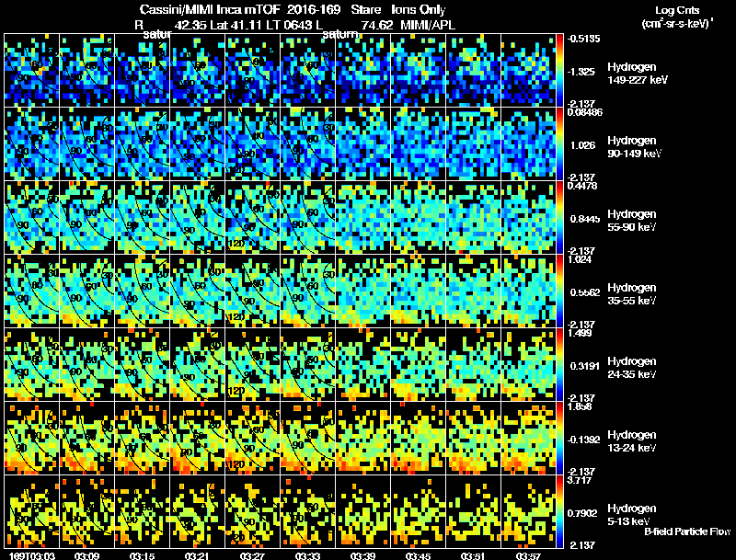The image size is (736, 560).
Task: Select the 'Hydrogen 24-35 keV' row label
Action: point(632,368)
